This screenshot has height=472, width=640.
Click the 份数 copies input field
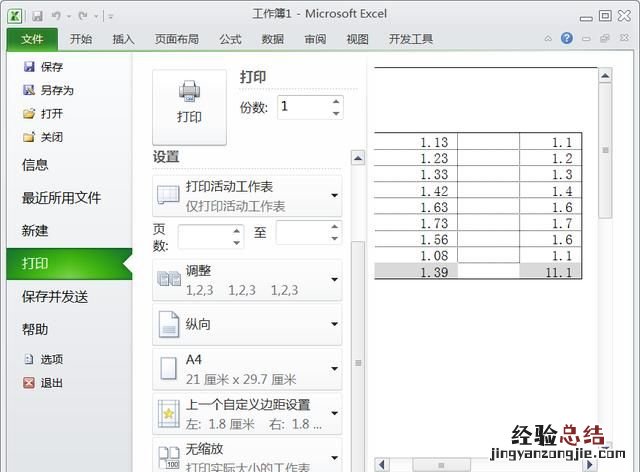click(x=304, y=107)
